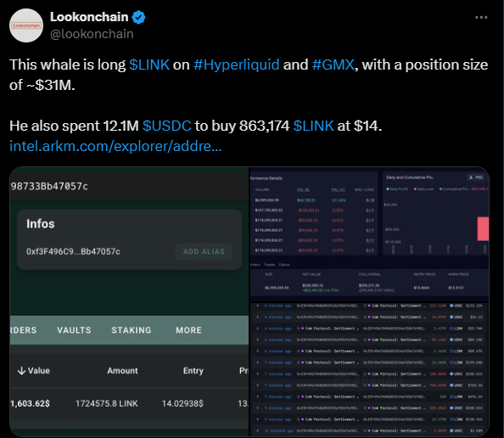Click the $USDC cashtag
The image size is (504, 438).
pyautogui.click(x=167, y=126)
